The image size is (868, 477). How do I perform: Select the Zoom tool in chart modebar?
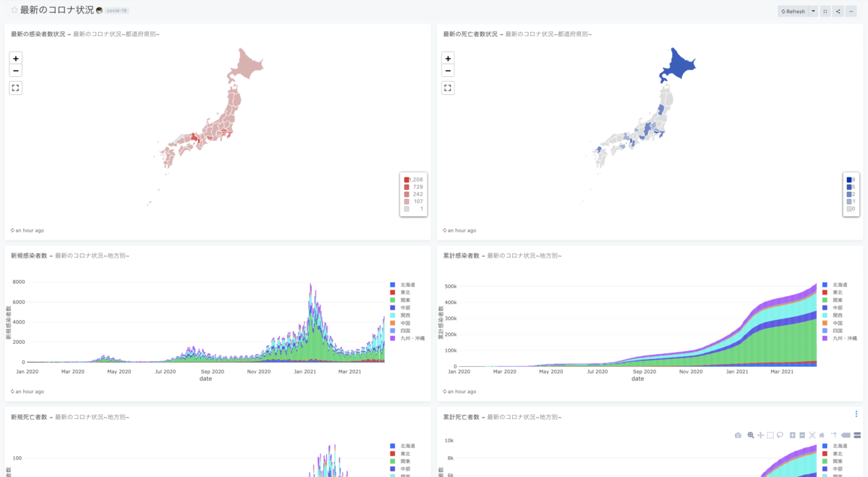click(x=751, y=435)
